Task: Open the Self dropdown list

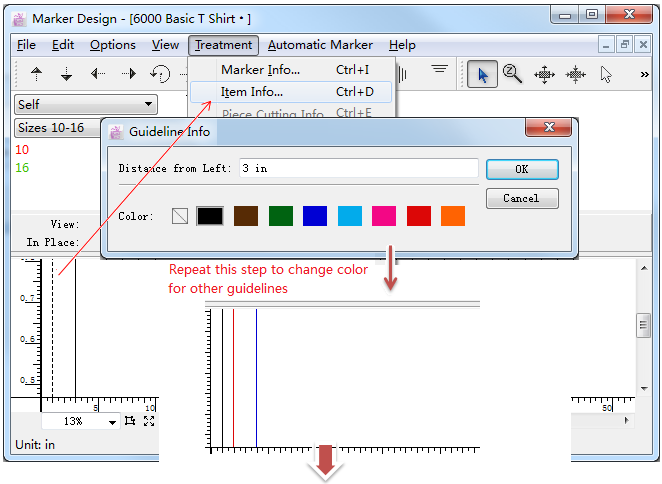Action: 149,104
